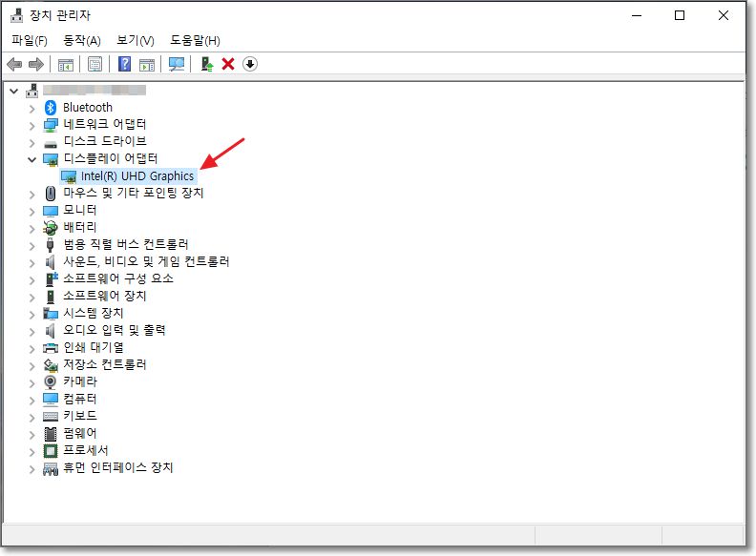
Task: Select the 카메라 webcam icon
Action: (51, 382)
